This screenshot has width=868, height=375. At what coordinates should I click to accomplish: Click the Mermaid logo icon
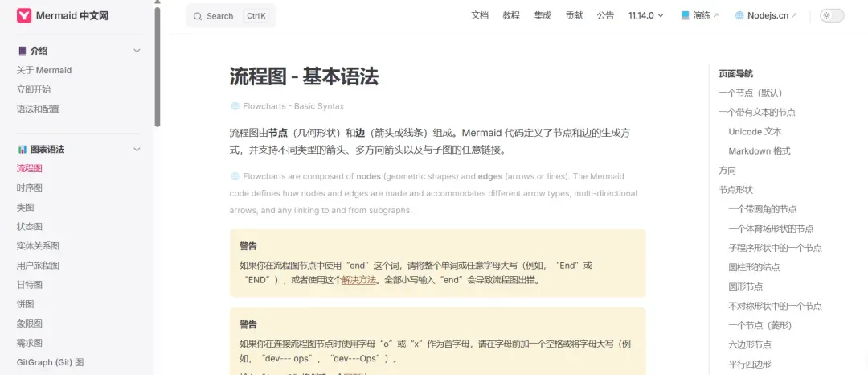point(24,15)
